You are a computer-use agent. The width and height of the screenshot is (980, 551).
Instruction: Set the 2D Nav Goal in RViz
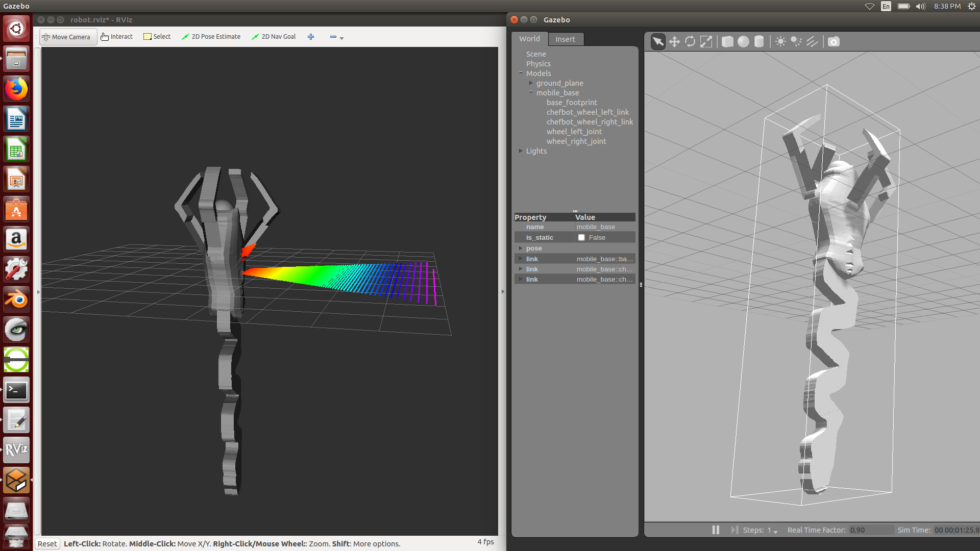tap(274, 36)
